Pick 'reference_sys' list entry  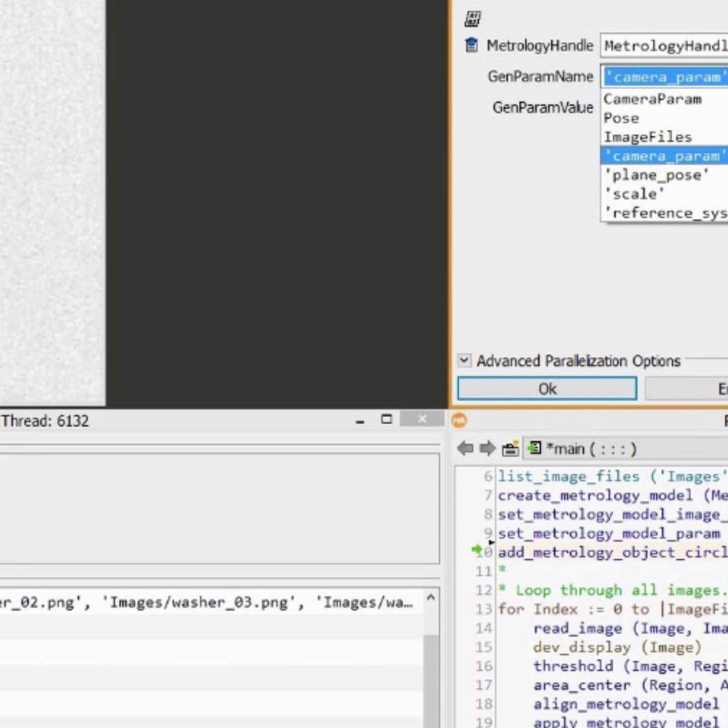tap(665, 213)
